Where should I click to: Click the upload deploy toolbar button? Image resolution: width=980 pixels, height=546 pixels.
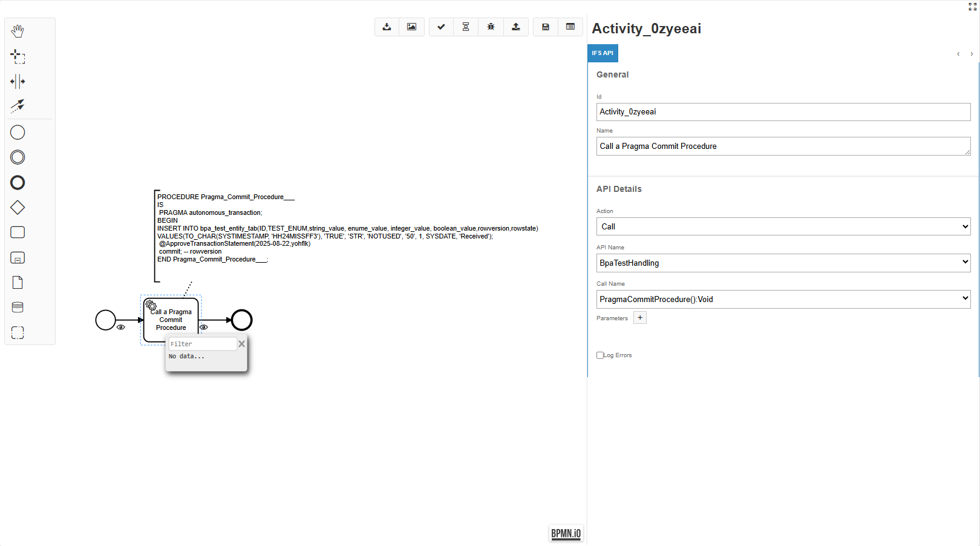click(x=515, y=27)
